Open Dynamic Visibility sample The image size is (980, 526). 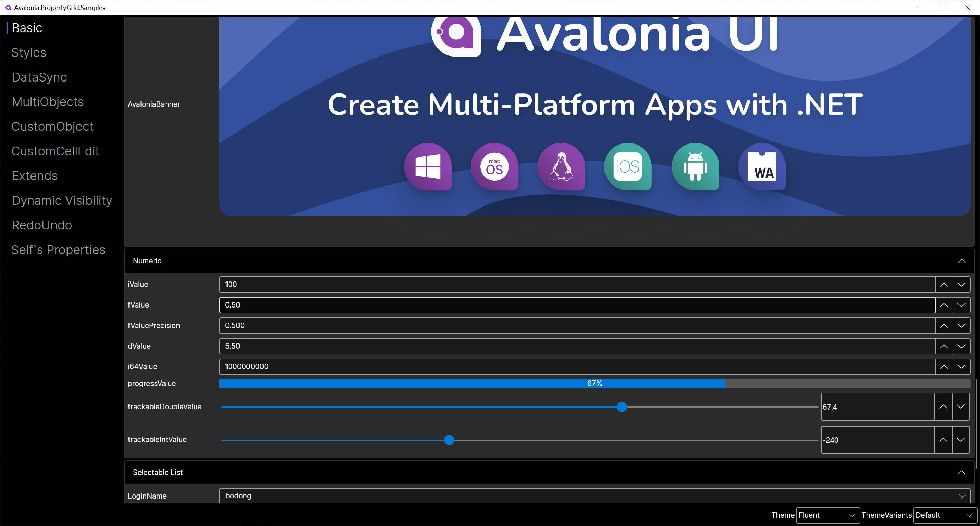tap(62, 200)
